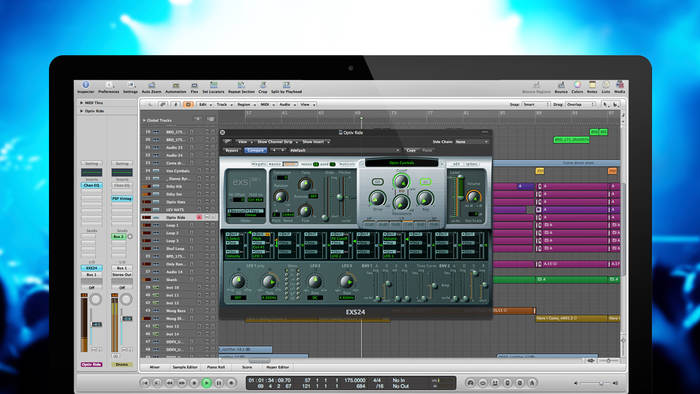Switch to the Hyper Editor tab
The height and width of the screenshot is (394, 700).
tap(277, 367)
